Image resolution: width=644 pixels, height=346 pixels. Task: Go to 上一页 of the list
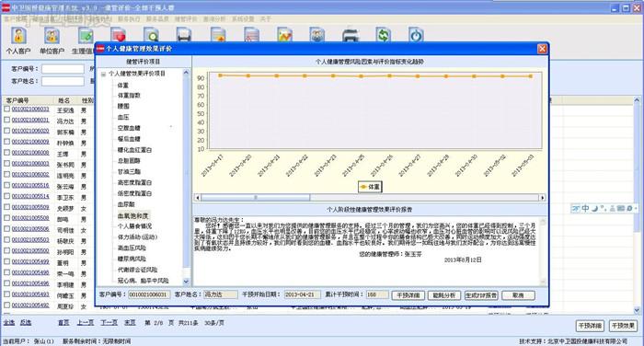(85, 323)
